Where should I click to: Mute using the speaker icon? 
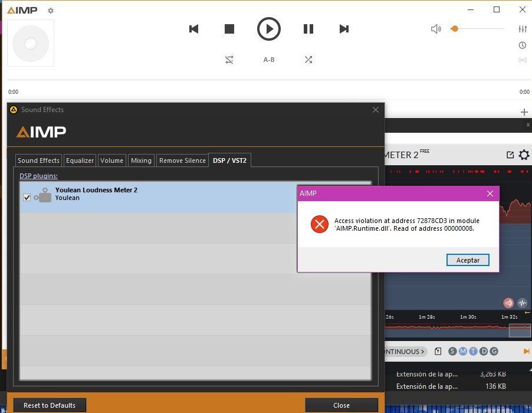pos(436,29)
